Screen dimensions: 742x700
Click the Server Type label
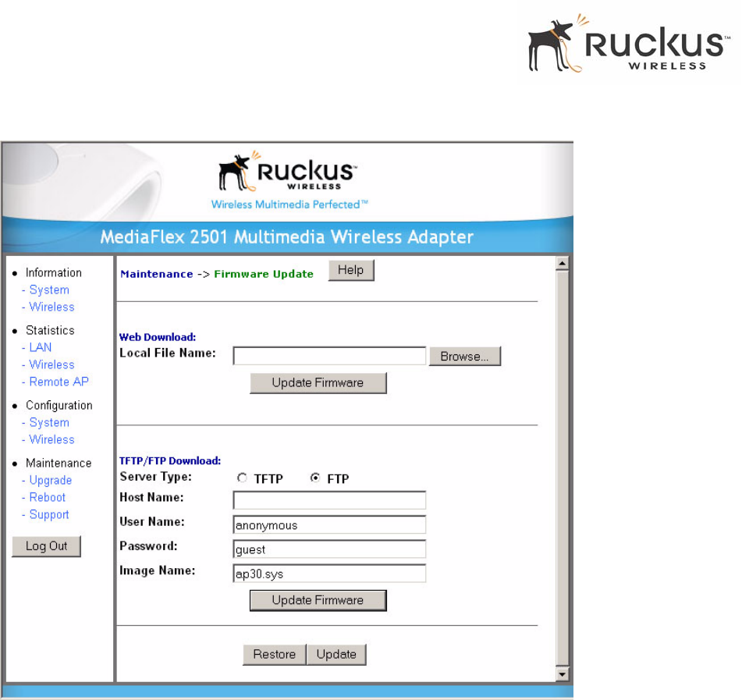tap(156, 477)
